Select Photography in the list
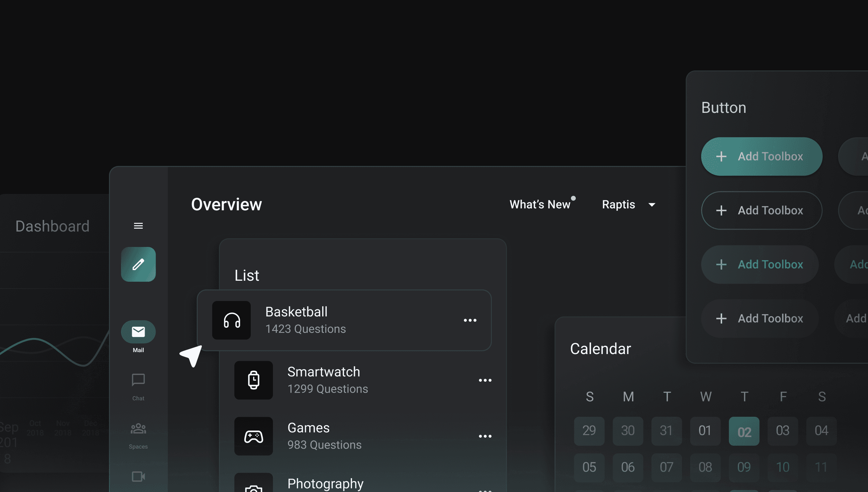 point(363,483)
